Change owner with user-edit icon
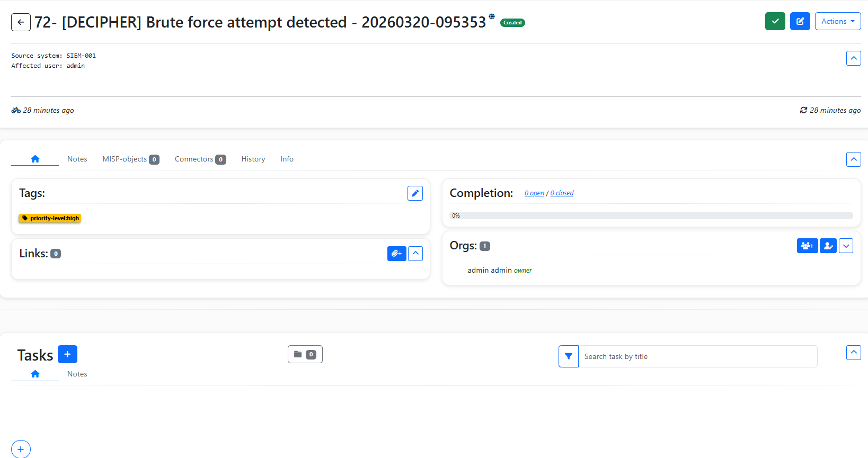Screen dimensions: 868x458 click(x=828, y=246)
